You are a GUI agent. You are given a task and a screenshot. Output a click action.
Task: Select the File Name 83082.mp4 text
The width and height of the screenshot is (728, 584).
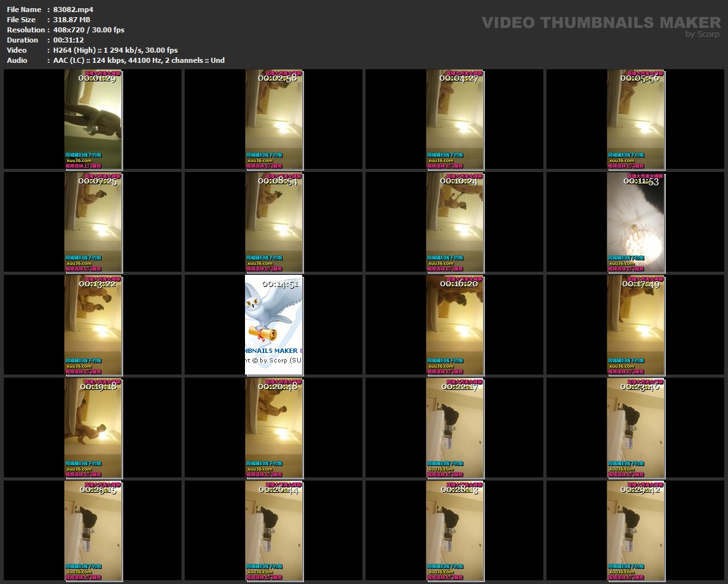click(x=73, y=10)
